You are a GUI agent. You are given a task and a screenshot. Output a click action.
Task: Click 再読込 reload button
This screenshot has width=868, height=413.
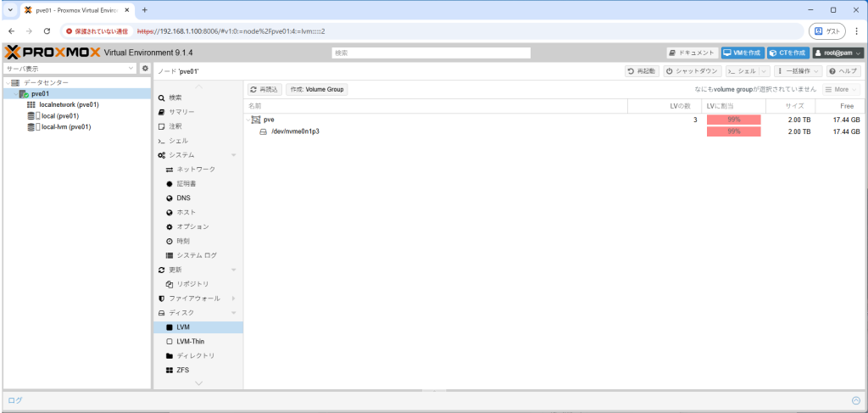point(264,89)
